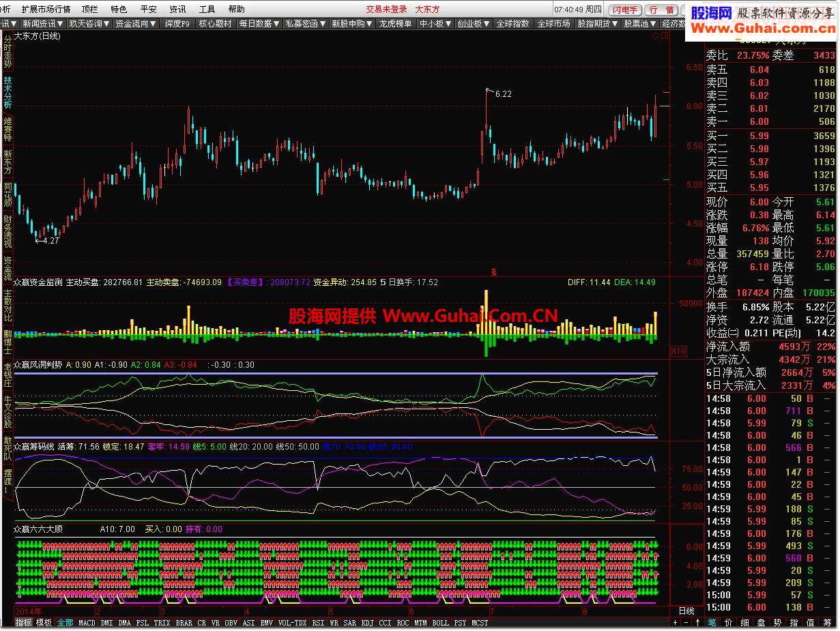840x631 pixels.
Task: Click the 龙虎榜单 toolbar button
Action: (x=396, y=23)
